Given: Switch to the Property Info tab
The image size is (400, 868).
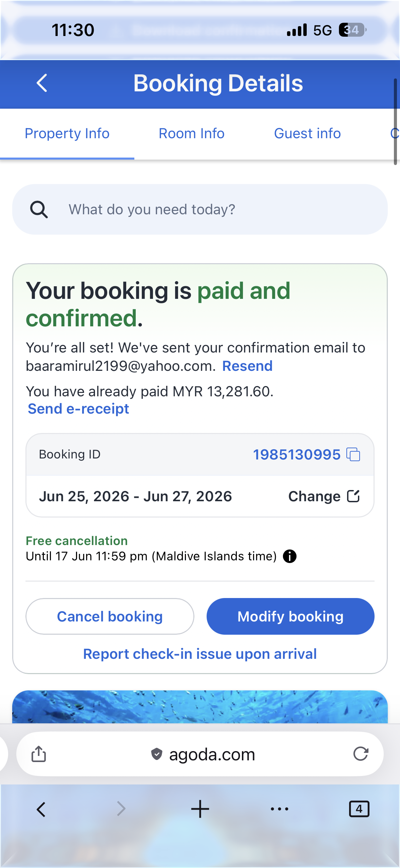Looking at the screenshot, I should tap(67, 133).
